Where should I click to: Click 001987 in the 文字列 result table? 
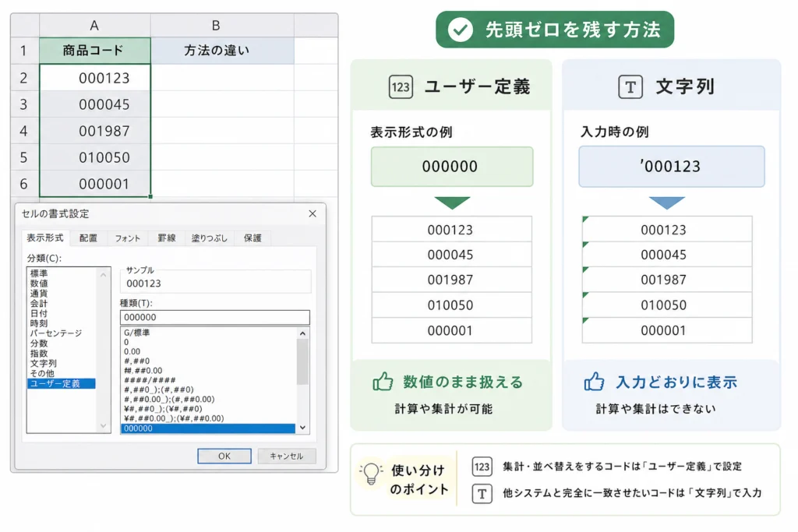(667, 280)
